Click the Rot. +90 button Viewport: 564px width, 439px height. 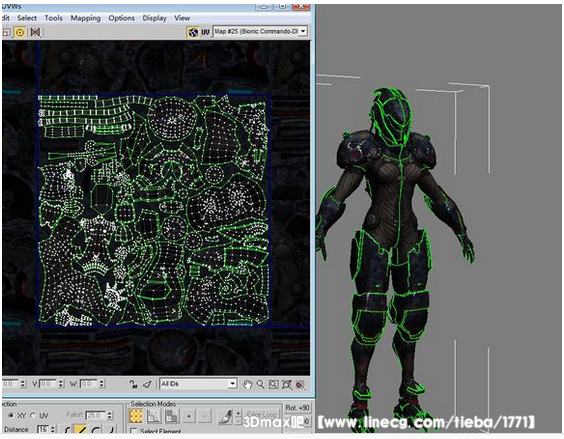pos(297,408)
